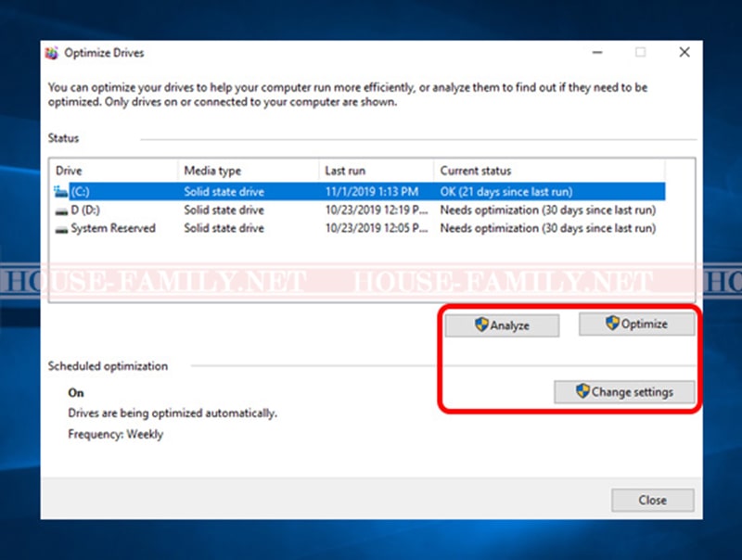
Task: Select the D (D:) row label
Action: pos(85,210)
